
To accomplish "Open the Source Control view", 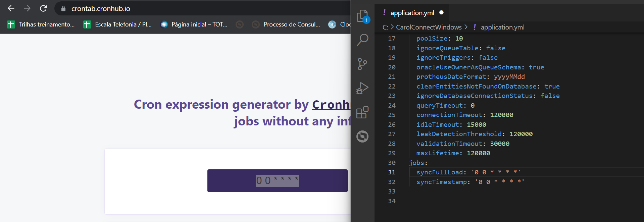I will pos(362,64).
